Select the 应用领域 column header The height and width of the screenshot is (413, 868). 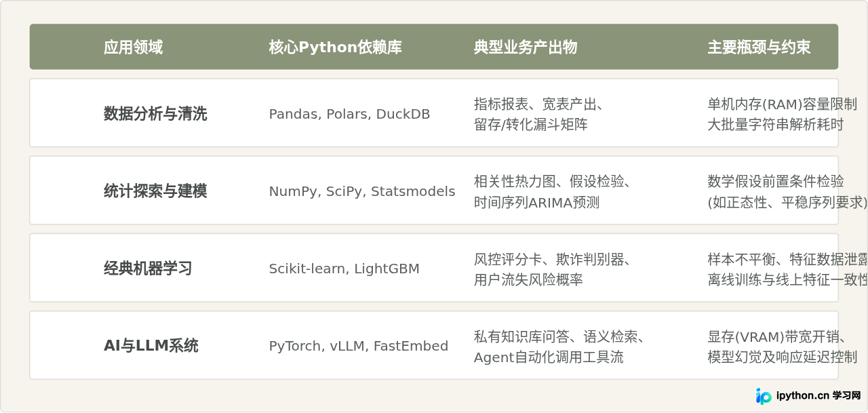133,47
